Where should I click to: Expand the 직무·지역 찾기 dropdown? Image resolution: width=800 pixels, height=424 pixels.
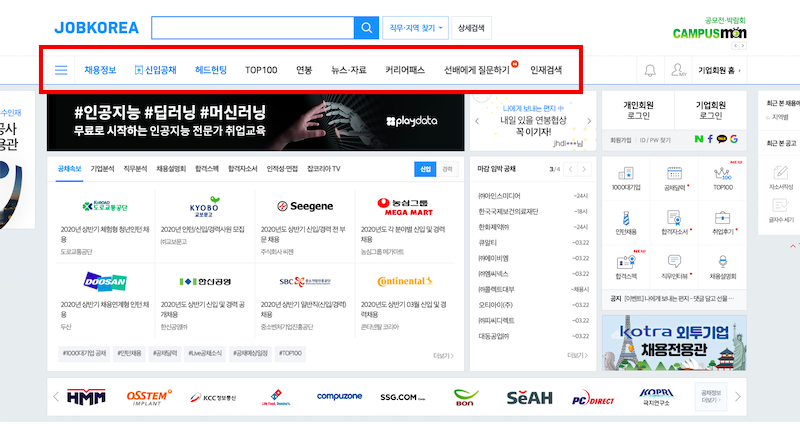pyautogui.click(x=414, y=27)
